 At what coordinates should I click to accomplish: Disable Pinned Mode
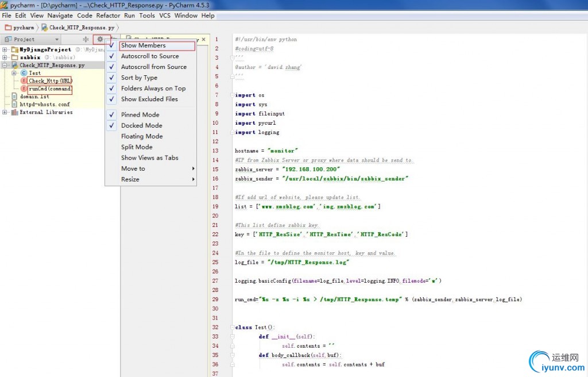(150, 114)
